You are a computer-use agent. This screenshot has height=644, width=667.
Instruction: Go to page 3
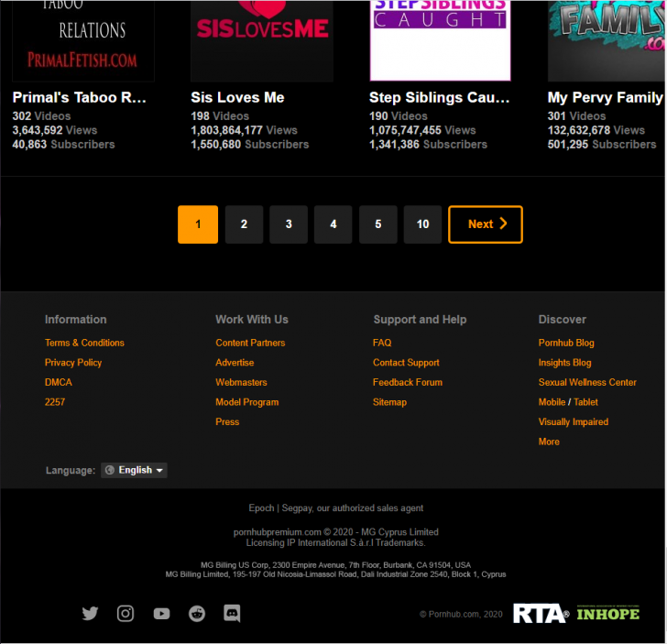pyautogui.click(x=289, y=224)
